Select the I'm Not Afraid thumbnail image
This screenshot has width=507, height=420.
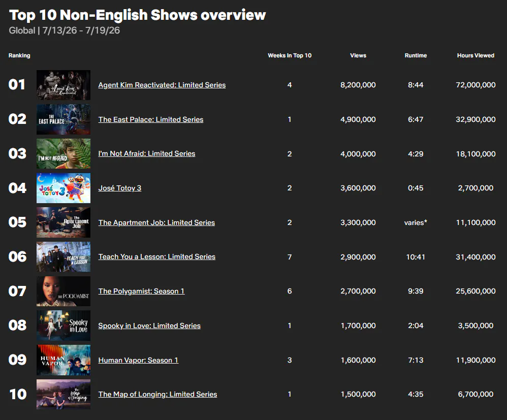64,153
